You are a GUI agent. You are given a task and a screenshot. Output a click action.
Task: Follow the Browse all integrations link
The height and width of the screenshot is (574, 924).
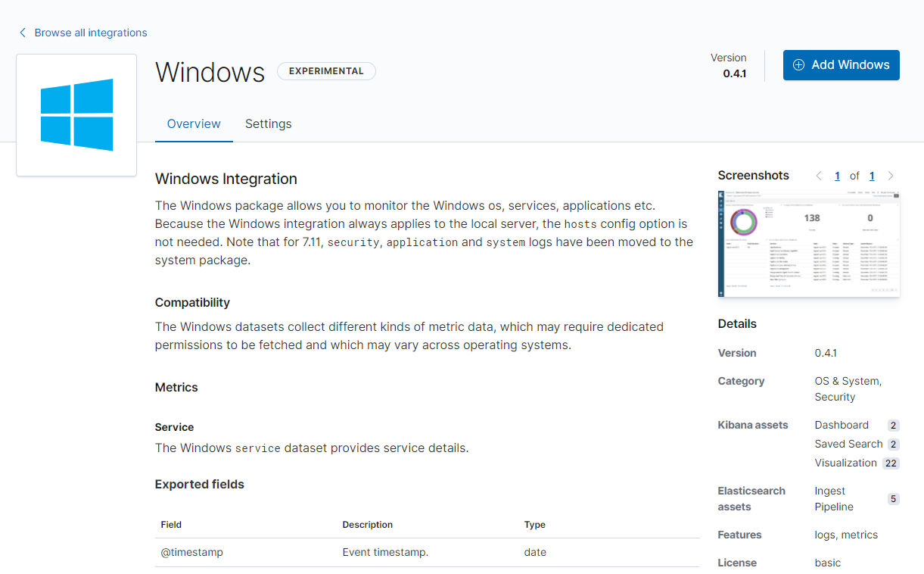tap(91, 33)
